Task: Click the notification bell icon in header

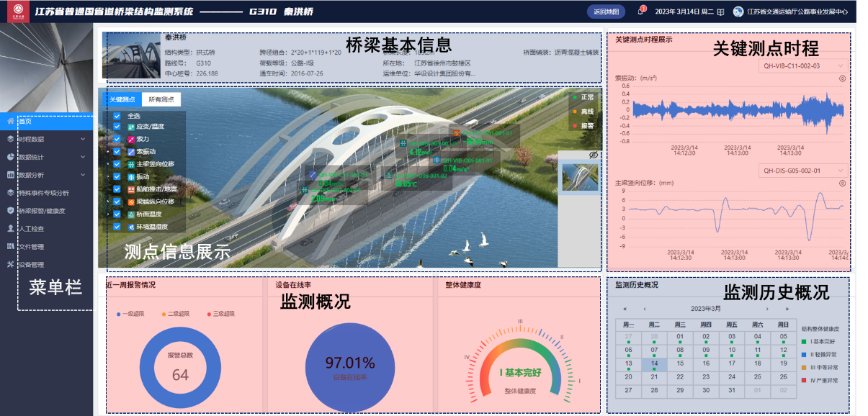Action: [640, 12]
